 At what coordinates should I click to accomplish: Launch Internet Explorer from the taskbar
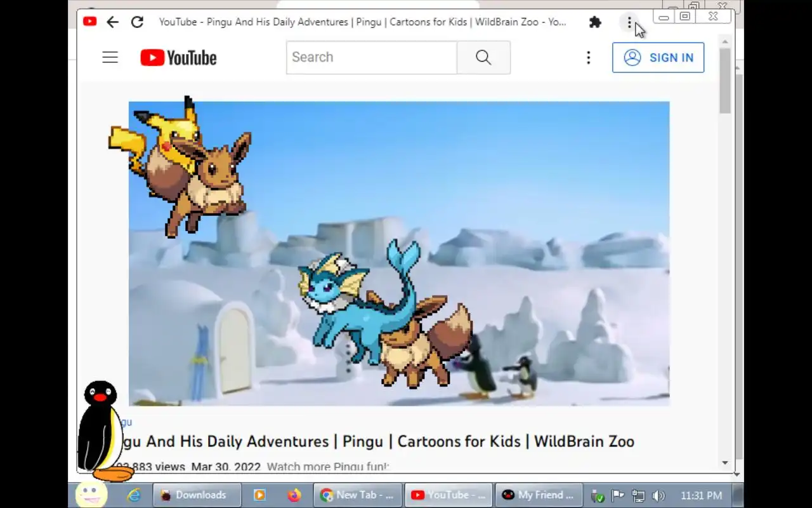(134, 495)
